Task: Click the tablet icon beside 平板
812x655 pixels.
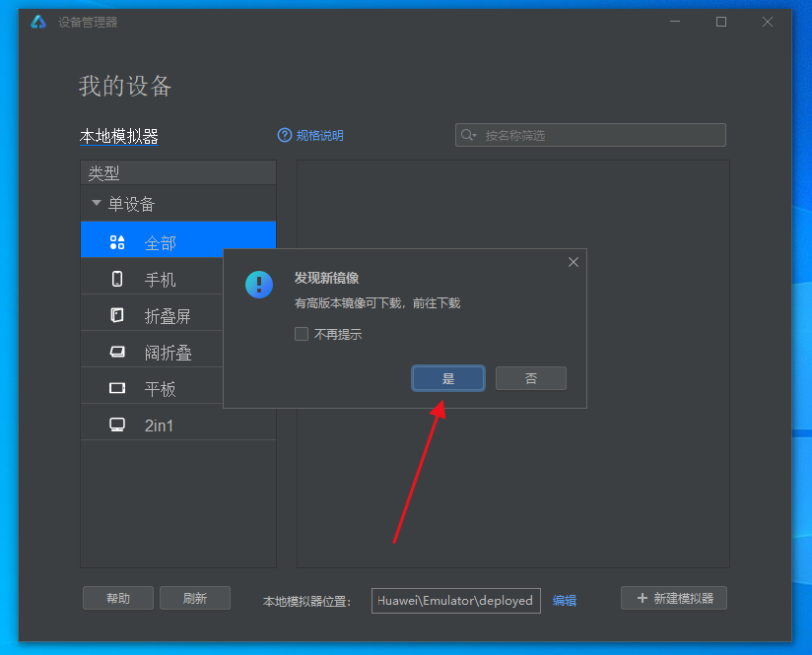Action: (117, 388)
